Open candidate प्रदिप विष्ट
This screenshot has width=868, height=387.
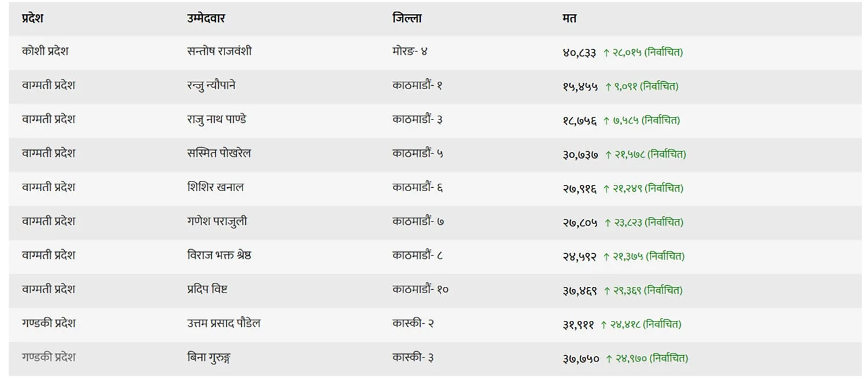coord(203,289)
